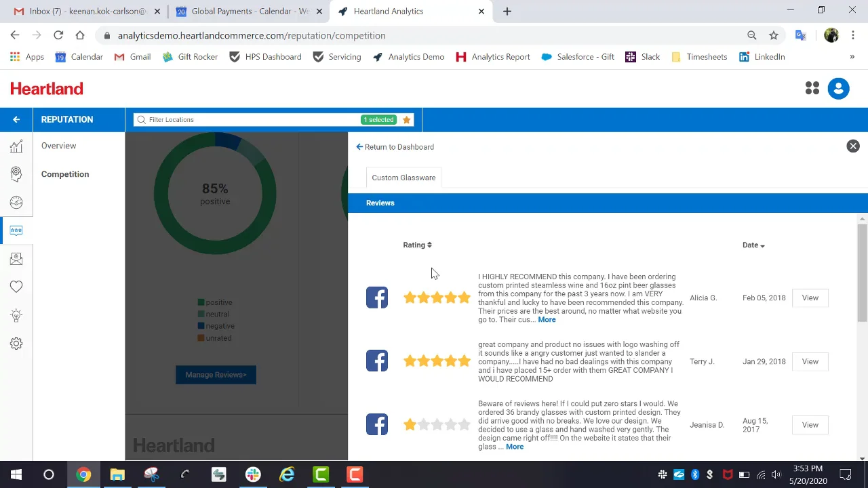This screenshot has height=488, width=868.
Task: Open the apps grid icon in header
Action: point(812,88)
